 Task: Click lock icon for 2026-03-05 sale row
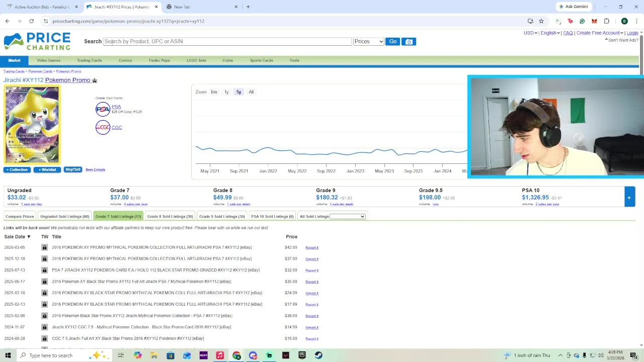(x=44, y=247)
